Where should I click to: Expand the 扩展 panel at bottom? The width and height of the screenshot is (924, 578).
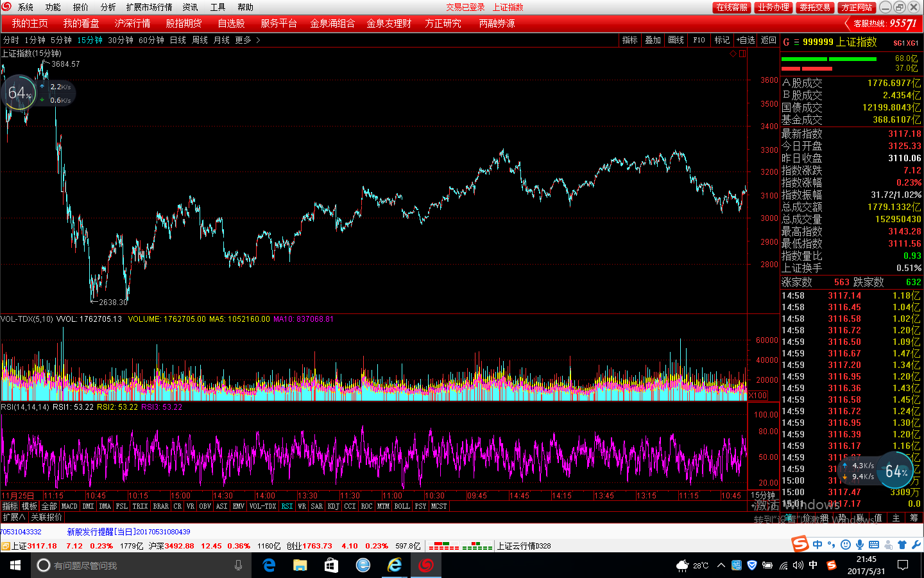13,517
